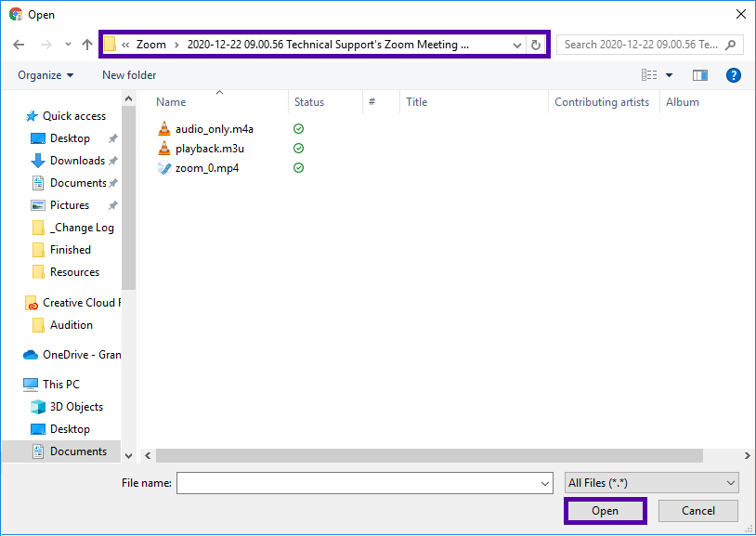This screenshot has height=536, width=756.
Task: Select the playback.m3u file
Action: [x=210, y=149]
